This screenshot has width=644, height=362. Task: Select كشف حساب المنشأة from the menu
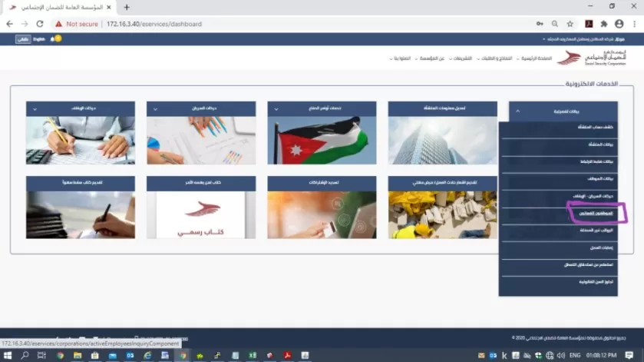(x=558, y=127)
